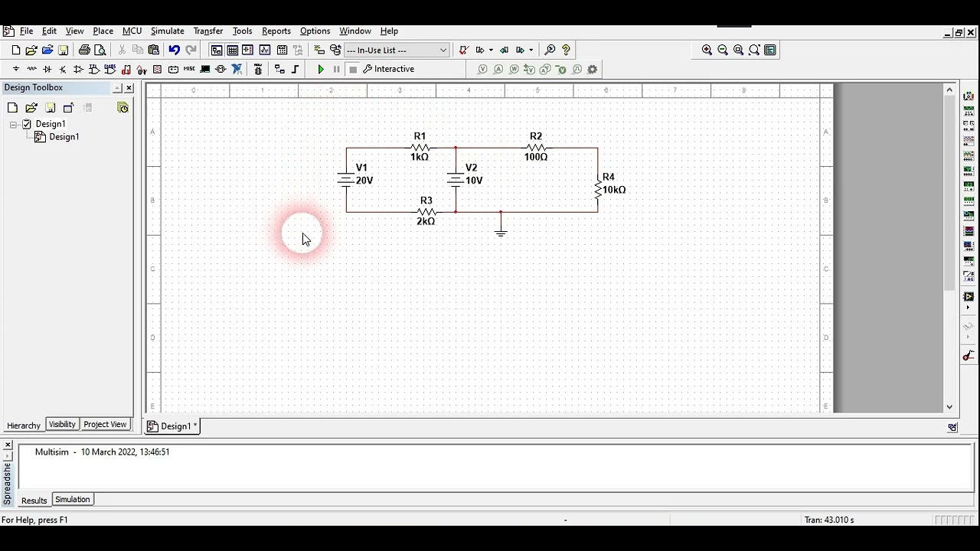This screenshot has height=551, width=980.
Task: Open the MISC component group
Action: (189, 69)
